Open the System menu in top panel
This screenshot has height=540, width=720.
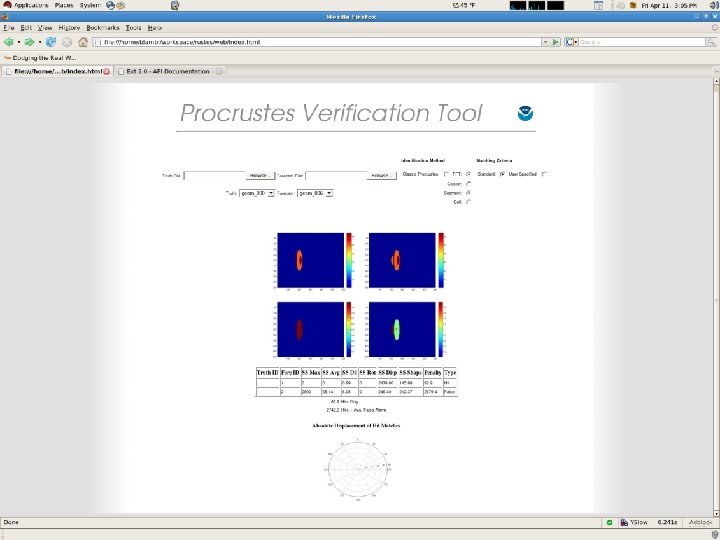90,6
